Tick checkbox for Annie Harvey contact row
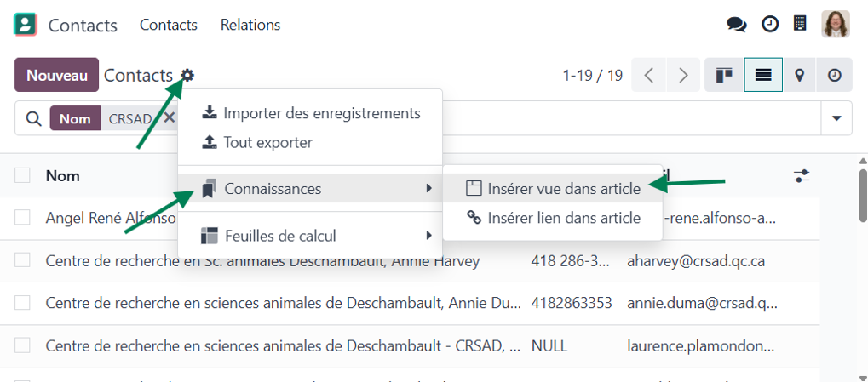The height and width of the screenshot is (382, 868). (x=22, y=260)
